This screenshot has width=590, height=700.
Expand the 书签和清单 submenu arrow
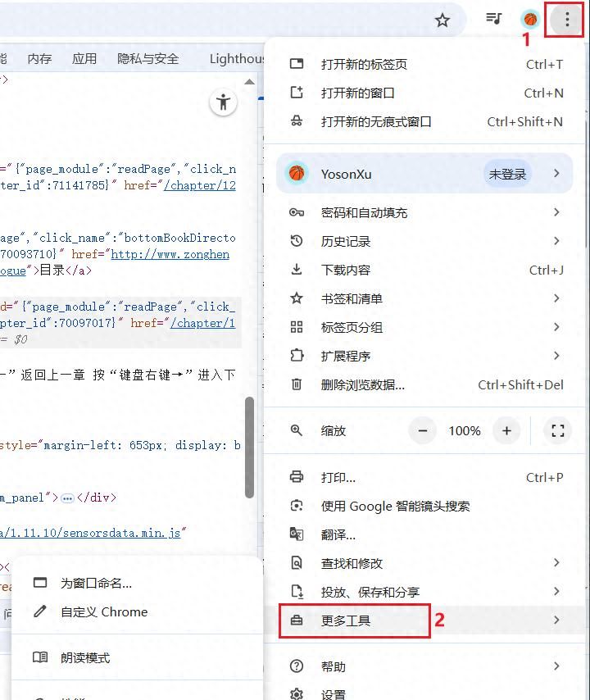pos(556,298)
